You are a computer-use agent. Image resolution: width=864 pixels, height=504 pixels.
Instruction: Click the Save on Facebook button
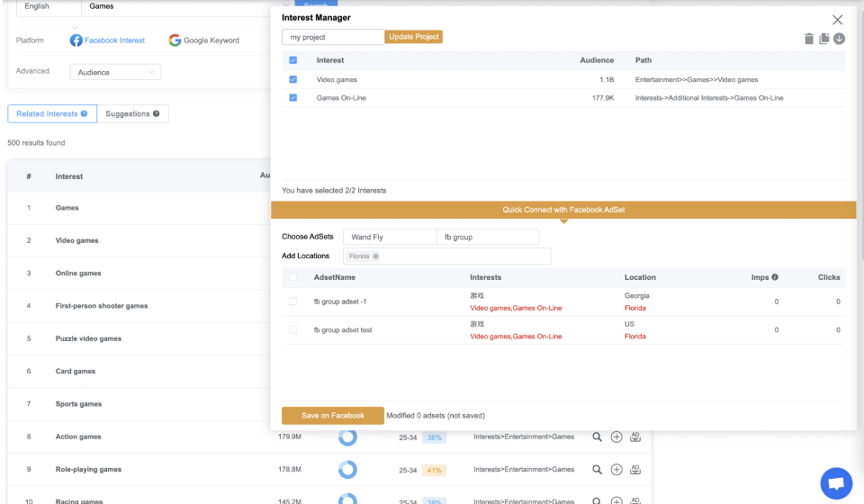tap(333, 415)
